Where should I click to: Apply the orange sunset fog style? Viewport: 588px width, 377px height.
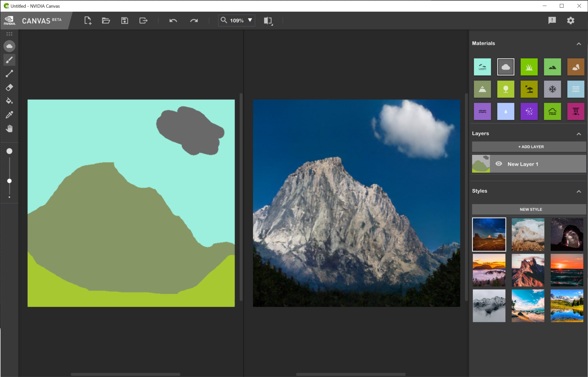[489, 270]
